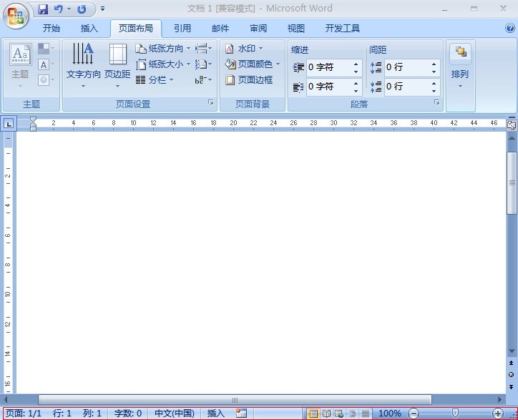This screenshot has width=518, height=420.
Task: Switch to the 邮件 tab
Action: (x=220, y=29)
